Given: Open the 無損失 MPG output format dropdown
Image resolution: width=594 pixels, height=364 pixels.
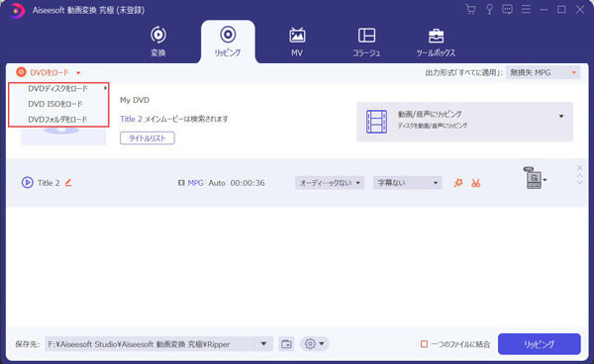Looking at the screenshot, I should [543, 72].
